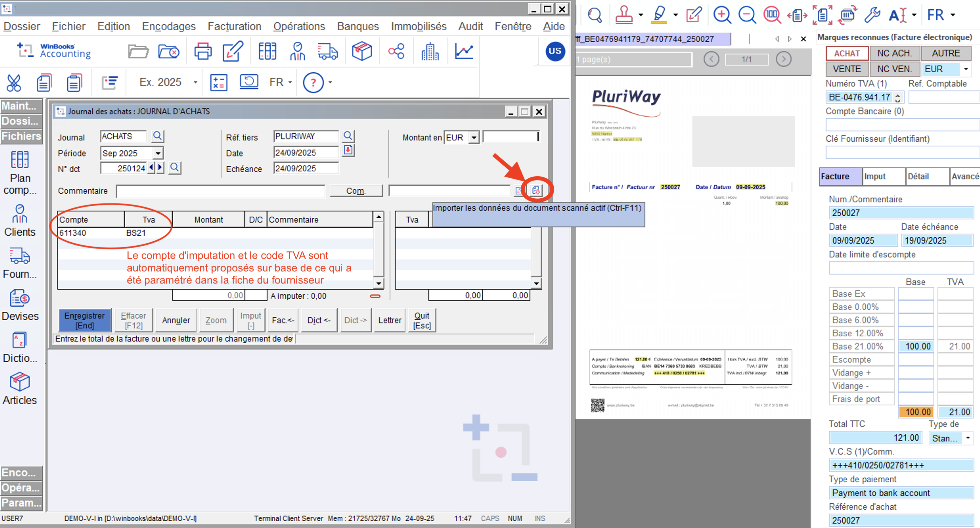Select the ACHAT document type toggle
The height and width of the screenshot is (528, 980).
[x=847, y=53]
